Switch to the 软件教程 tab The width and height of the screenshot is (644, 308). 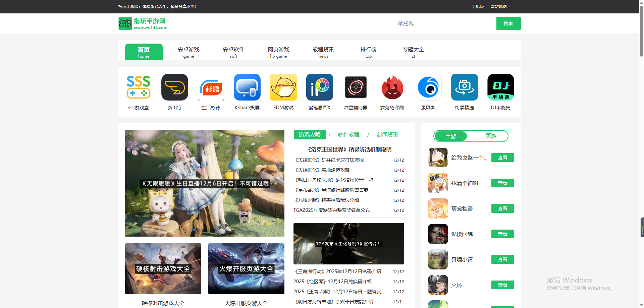point(348,135)
